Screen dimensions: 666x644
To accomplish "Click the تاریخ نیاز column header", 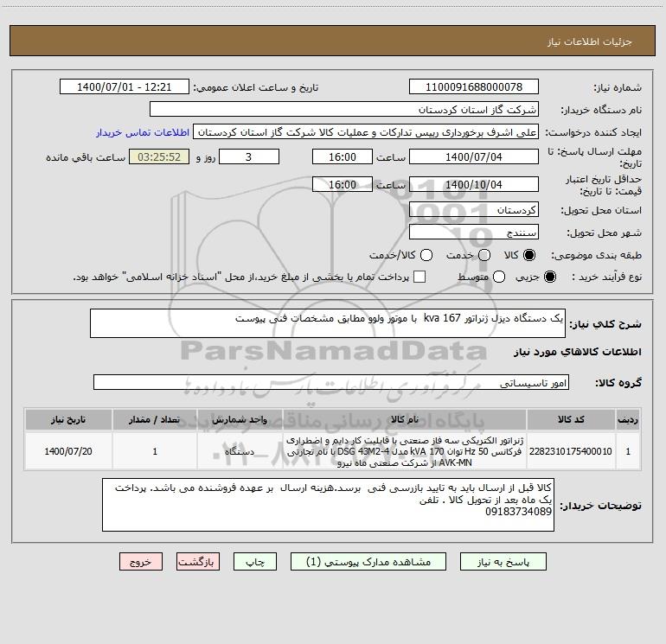I will [68, 419].
